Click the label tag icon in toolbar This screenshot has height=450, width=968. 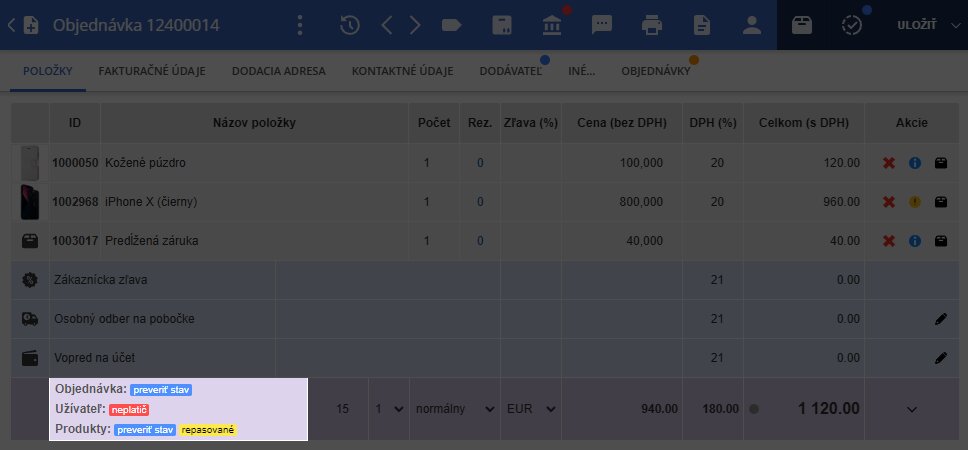[451, 25]
